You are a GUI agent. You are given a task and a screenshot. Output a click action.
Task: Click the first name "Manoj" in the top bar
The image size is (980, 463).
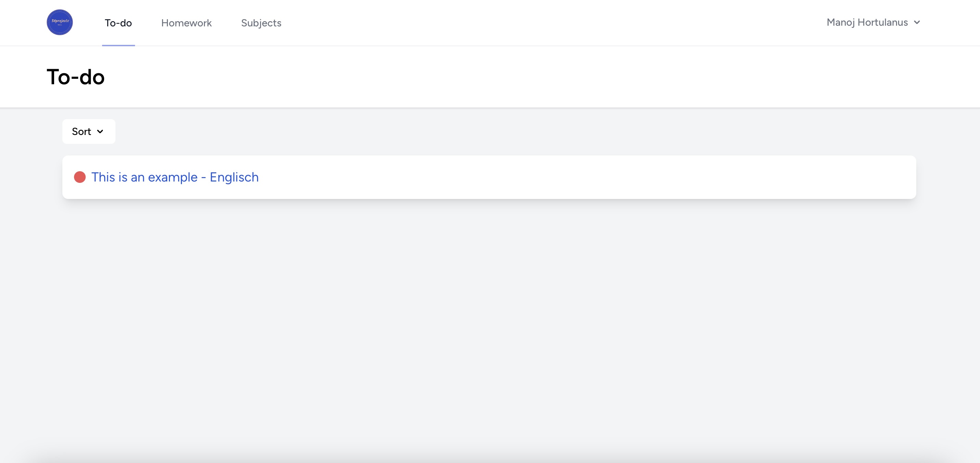click(x=841, y=22)
